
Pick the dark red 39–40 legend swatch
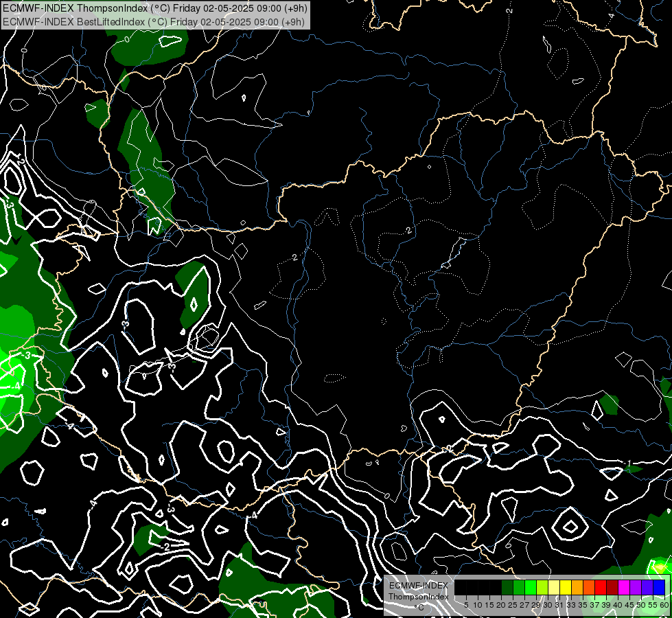pyautogui.click(x=612, y=587)
